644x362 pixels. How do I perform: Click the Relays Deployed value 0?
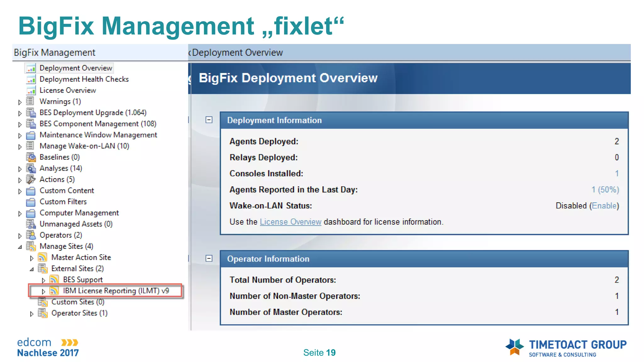617,157
